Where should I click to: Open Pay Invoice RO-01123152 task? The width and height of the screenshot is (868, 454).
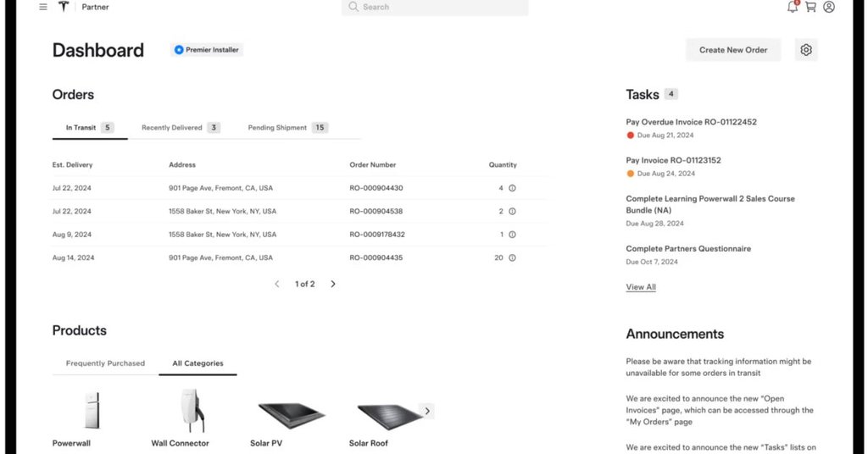pyautogui.click(x=673, y=160)
